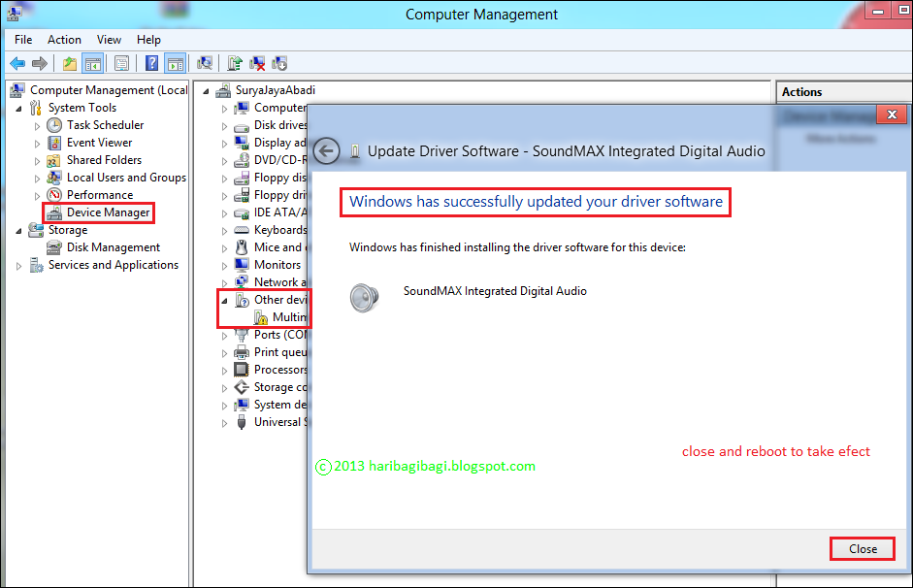This screenshot has width=913, height=588.
Task: Toggle Show/Hide Action Pane toolbar icon
Action: point(175,63)
